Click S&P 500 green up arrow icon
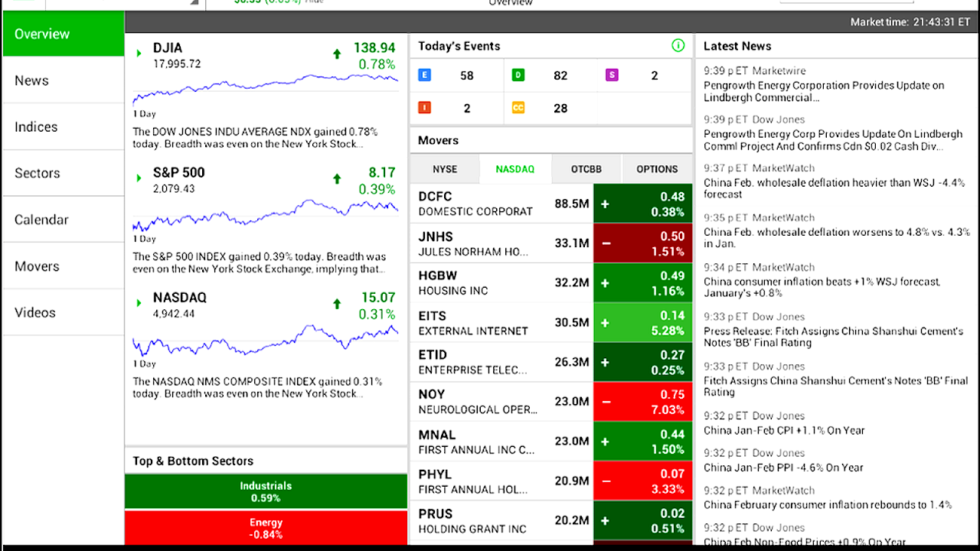Viewport: 980px width, 551px height. click(337, 178)
